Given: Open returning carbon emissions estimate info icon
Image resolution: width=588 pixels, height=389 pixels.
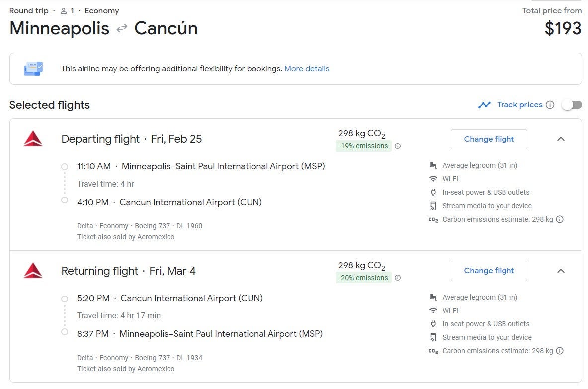Looking at the screenshot, I should click(560, 351).
